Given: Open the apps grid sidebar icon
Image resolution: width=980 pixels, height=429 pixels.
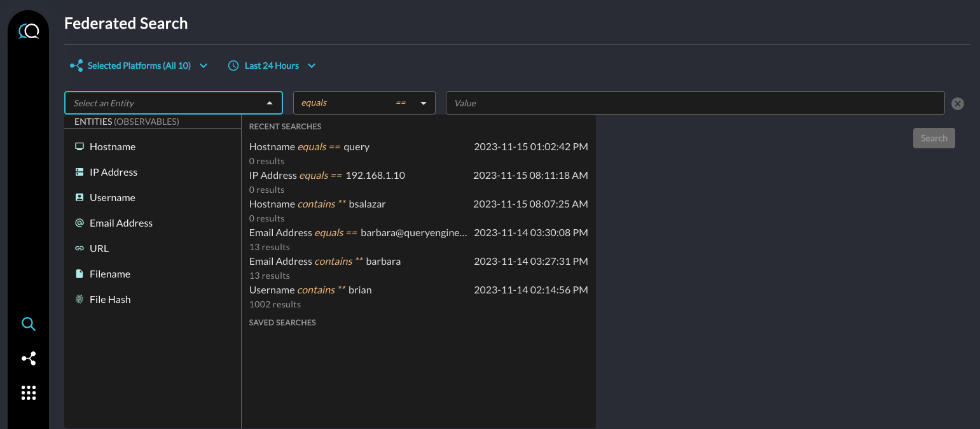Looking at the screenshot, I should pyautogui.click(x=29, y=393).
